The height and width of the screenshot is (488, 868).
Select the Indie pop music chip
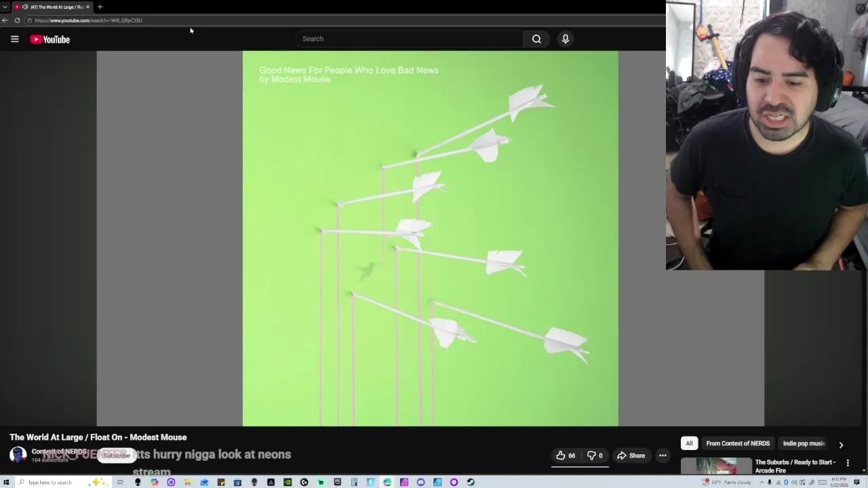click(804, 443)
